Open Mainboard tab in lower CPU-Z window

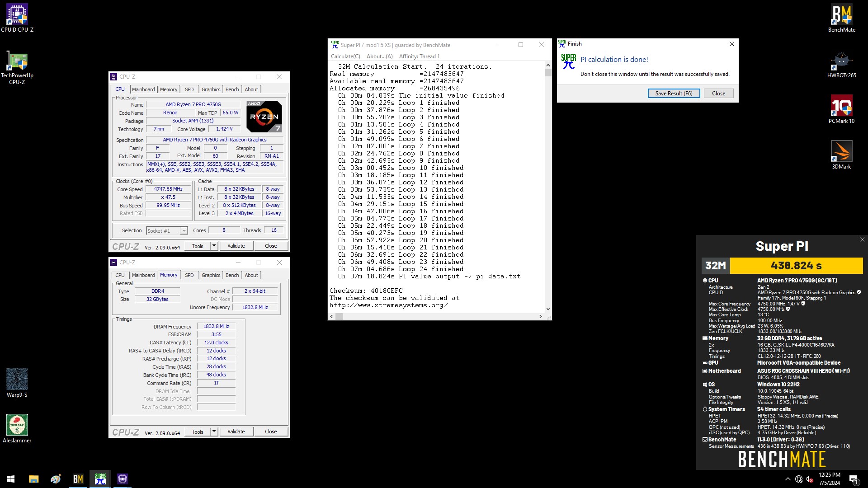click(143, 275)
